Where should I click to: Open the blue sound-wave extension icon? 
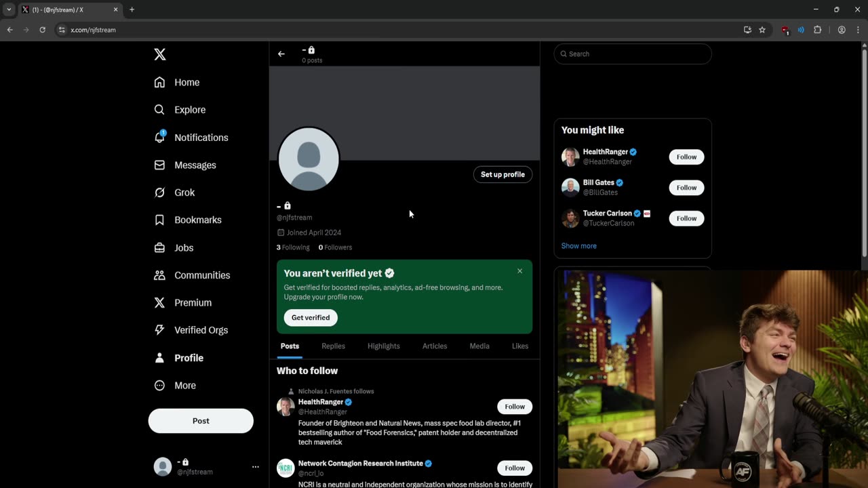801,30
